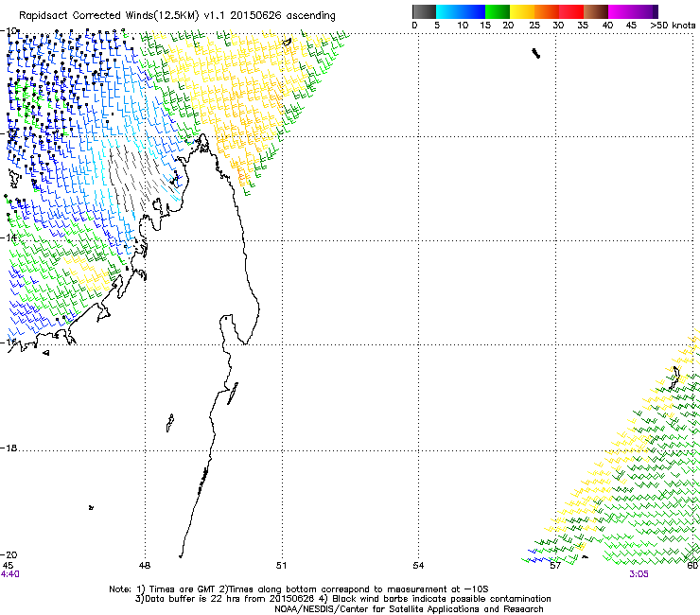Click the legend label '35'
Screen dimensions: 700x615
coord(583,26)
